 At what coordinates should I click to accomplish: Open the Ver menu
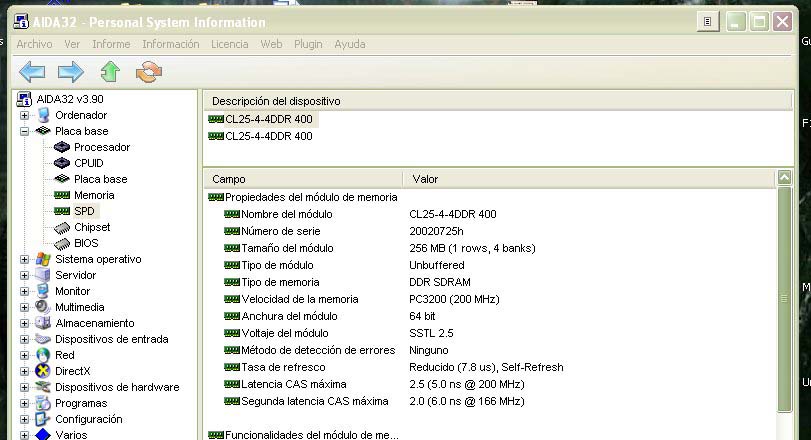72,44
